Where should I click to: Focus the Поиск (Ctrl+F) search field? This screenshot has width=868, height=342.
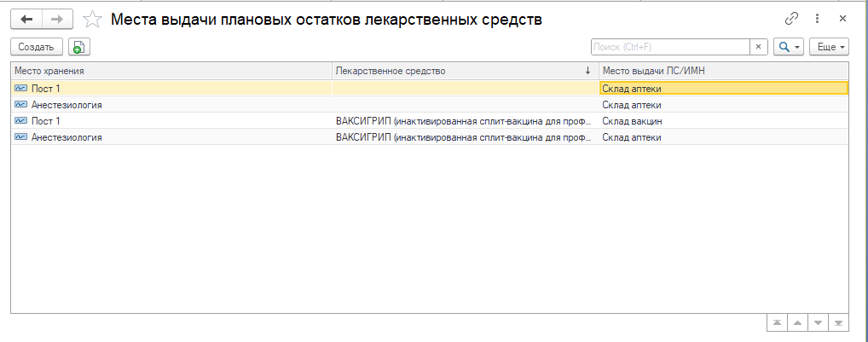[670, 47]
